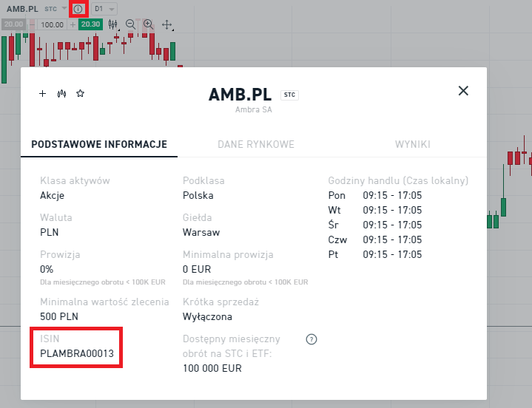Open the Wyniki tab

tap(412, 144)
